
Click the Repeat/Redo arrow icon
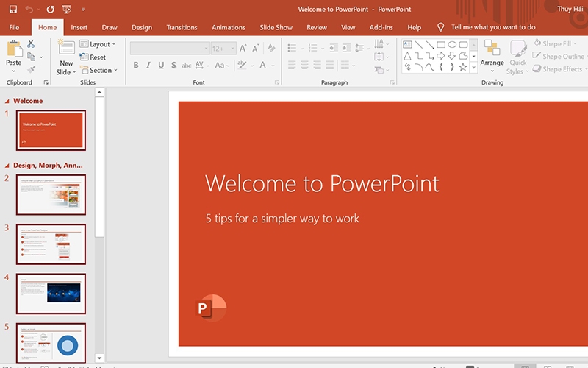pos(50,9)
